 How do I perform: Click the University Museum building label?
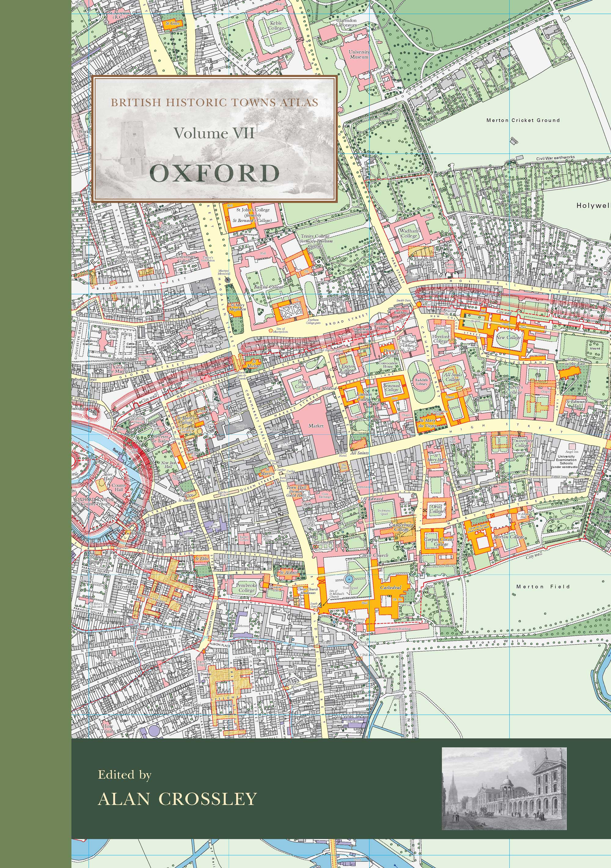click(358, 54)
